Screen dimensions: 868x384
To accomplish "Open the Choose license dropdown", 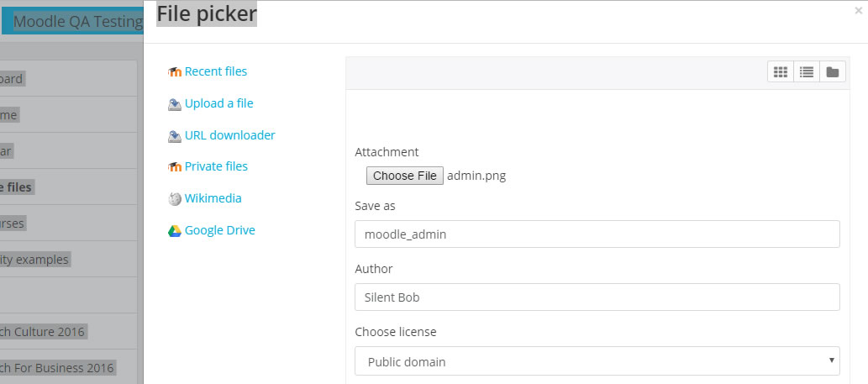I will point(597,361).
